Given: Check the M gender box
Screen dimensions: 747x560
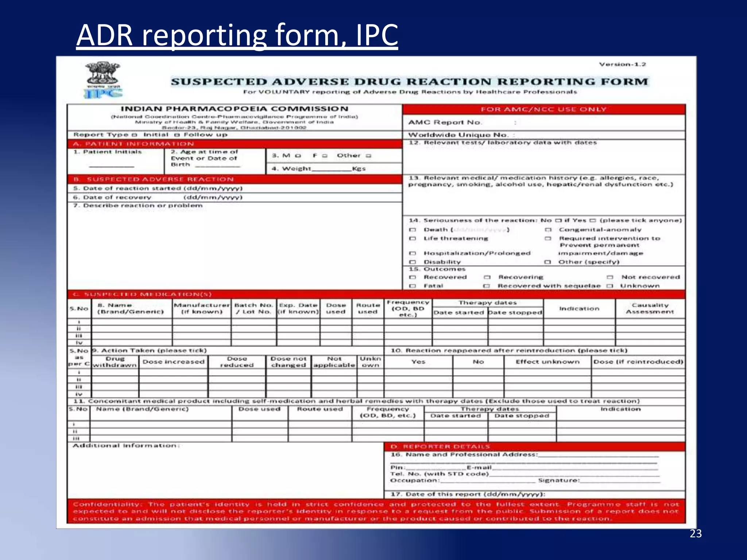Looking at the screenshot, I should [298, 156].
